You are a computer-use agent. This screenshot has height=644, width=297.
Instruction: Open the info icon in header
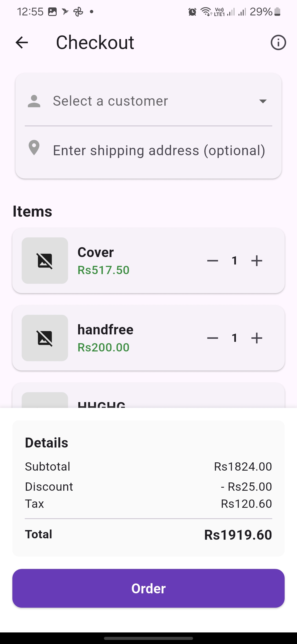tap(278, 43)
